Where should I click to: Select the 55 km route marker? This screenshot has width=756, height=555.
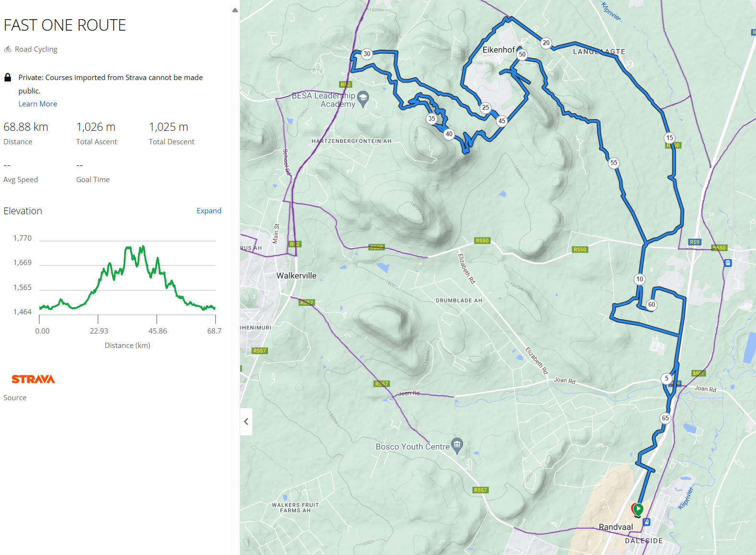[x=614, y=162]
